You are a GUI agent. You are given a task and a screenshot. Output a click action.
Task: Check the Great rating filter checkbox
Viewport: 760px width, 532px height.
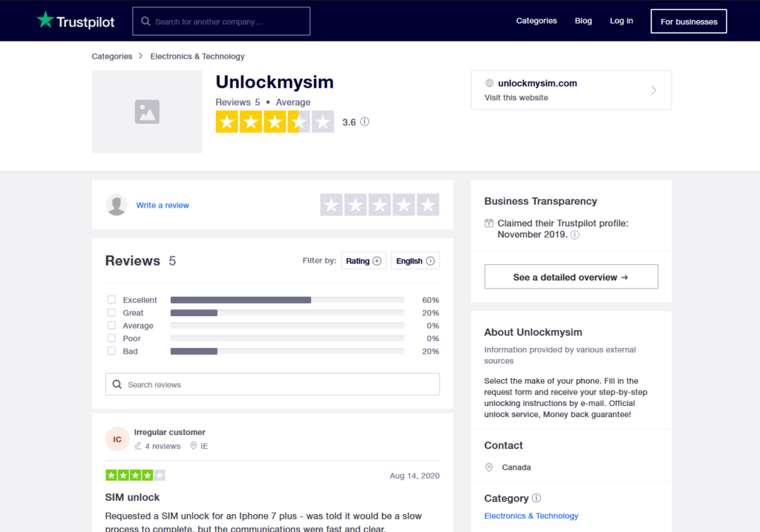click(111, 312)
